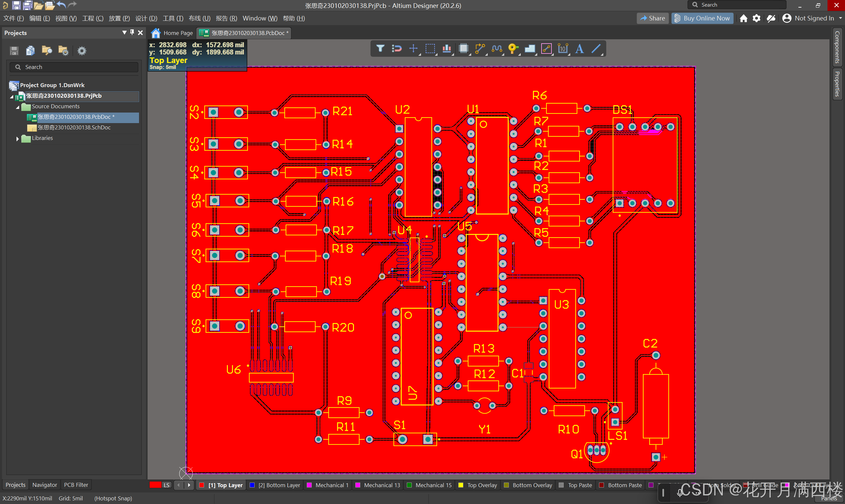Click the Undo arrow in title bar

click(x=61, y=5)
